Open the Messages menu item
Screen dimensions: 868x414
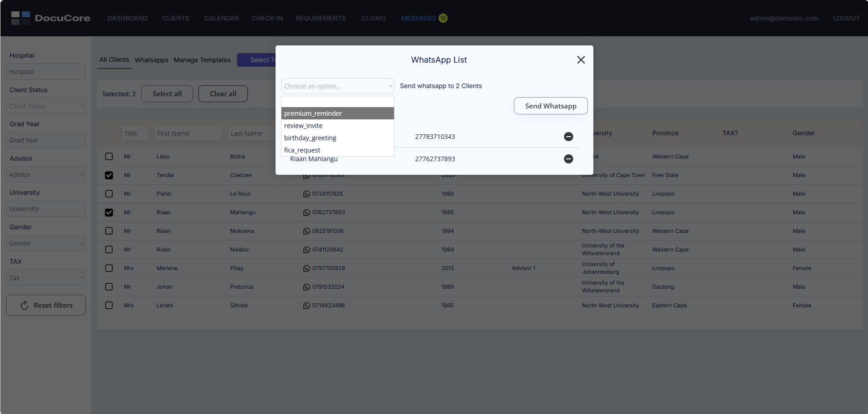point(419,18)
